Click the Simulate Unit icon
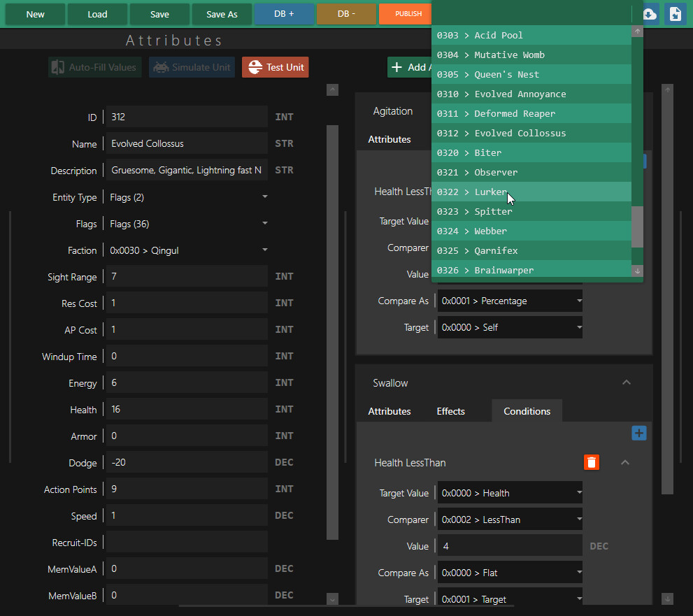693x616 pixels. coord(192,66)
